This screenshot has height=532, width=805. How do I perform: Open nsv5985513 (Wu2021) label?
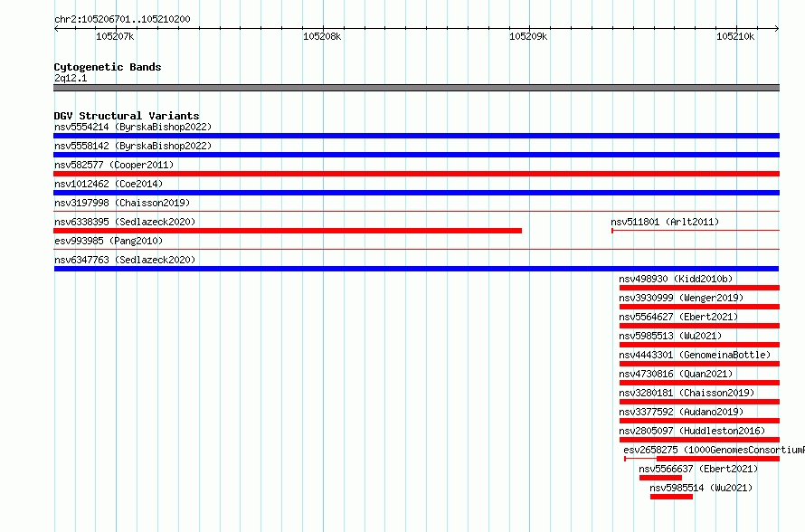(x=670, y=336)
